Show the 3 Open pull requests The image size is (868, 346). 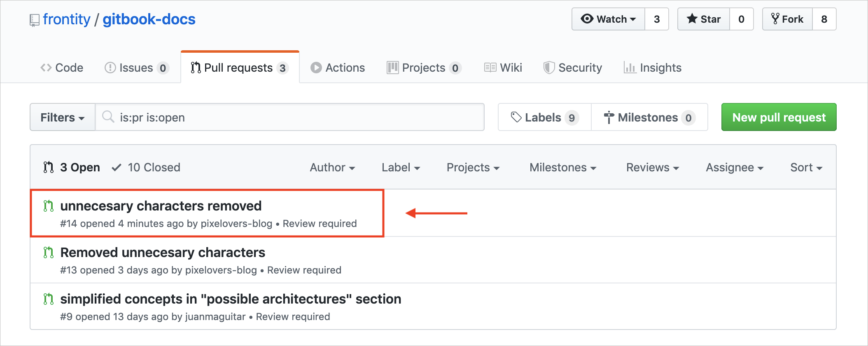(x=72, y=167)
